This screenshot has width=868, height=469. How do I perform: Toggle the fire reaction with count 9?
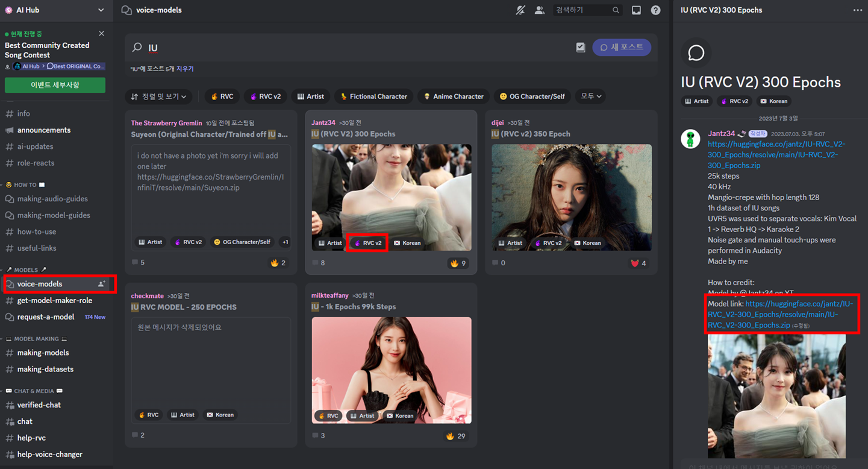coord(458,263)
